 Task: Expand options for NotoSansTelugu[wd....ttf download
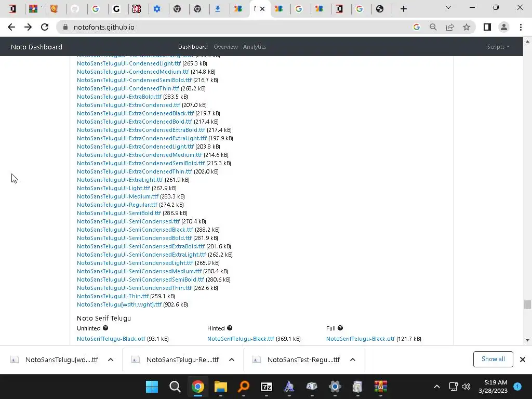point(111,360)
